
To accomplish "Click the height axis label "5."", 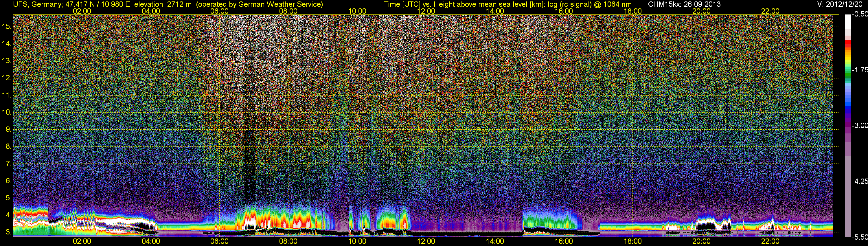I will tap(8, 198).
